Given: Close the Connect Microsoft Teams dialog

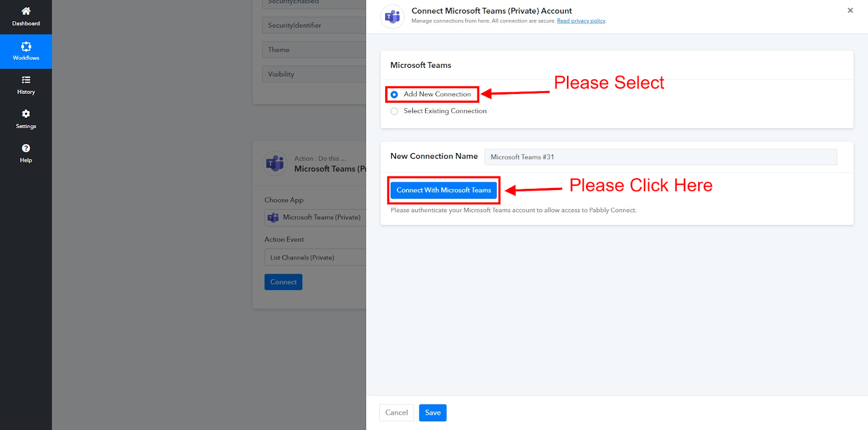Looking at the screenshot, I should [850, 10].
